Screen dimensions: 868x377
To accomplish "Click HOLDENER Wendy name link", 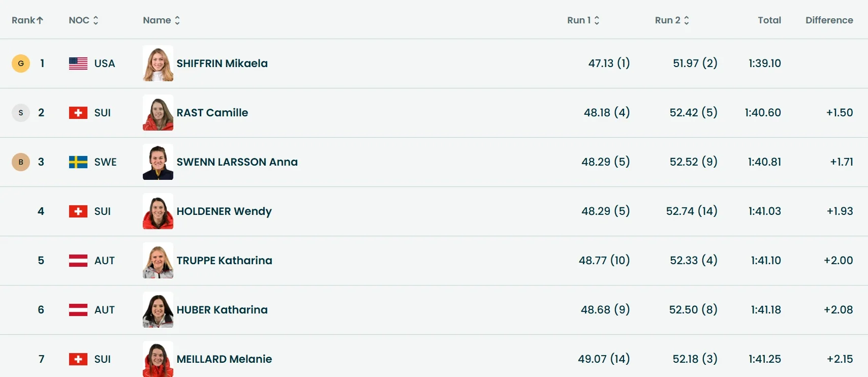I will coord(224,211).
